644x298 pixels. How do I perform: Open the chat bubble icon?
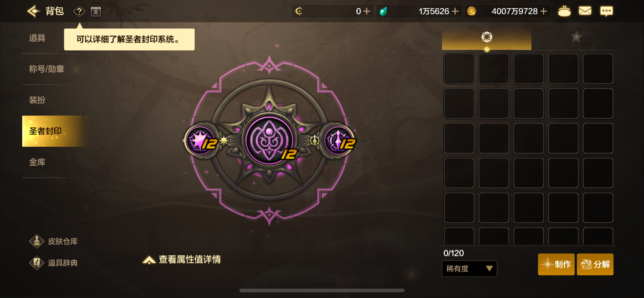coord(606,11)
